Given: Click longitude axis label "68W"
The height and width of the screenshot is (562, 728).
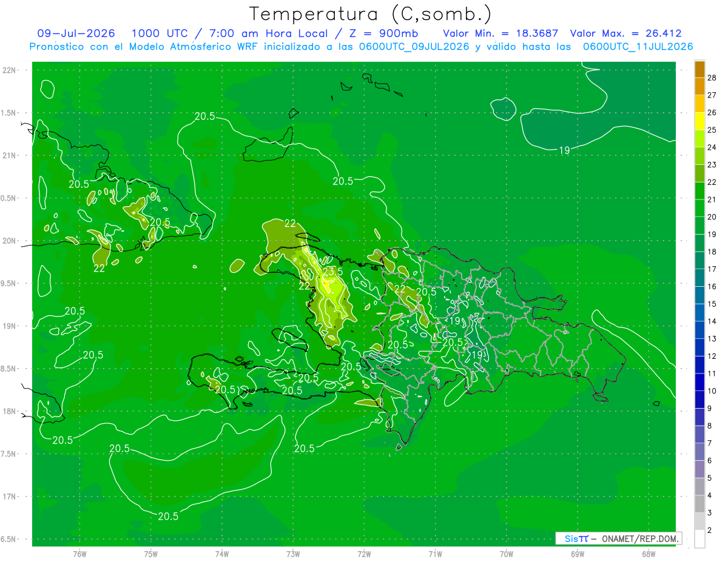Looking at the screenshot, I should (649, 554).
